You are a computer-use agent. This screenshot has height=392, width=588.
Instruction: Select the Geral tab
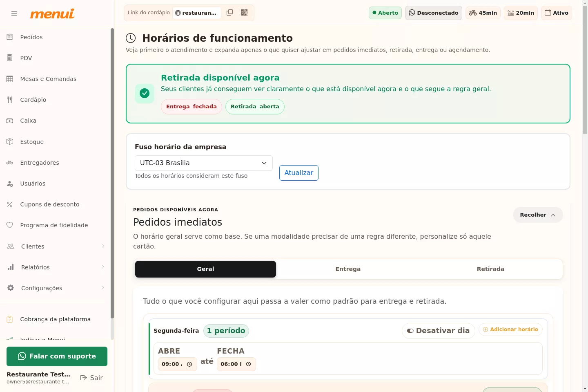pos(205,269)
